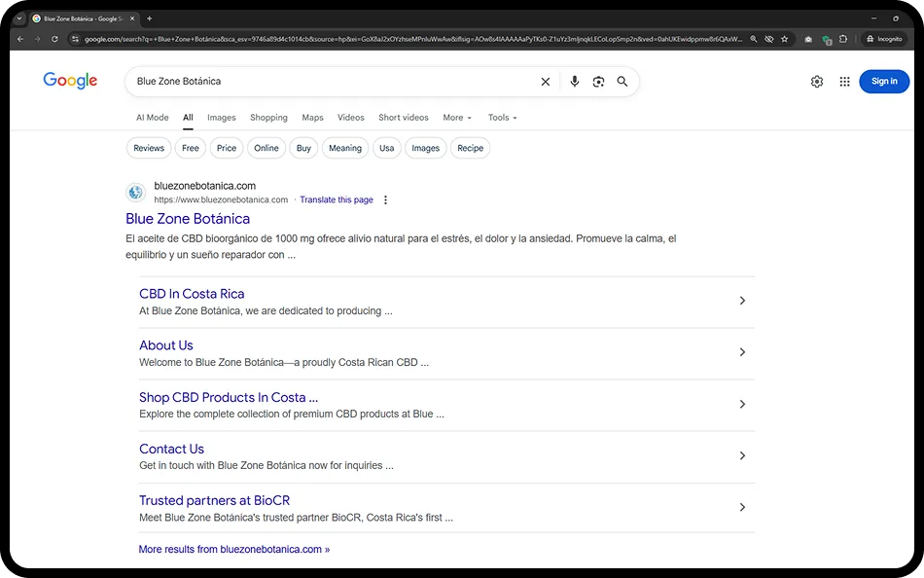Open CBD In Costa Rica sitelink
924x578 pixels.
point(192,294)
